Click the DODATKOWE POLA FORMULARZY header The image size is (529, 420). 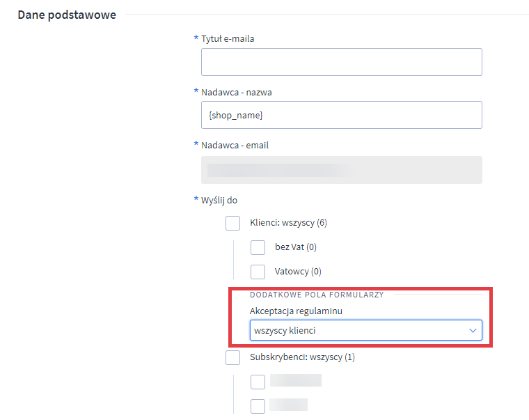(x=317, y=295)
